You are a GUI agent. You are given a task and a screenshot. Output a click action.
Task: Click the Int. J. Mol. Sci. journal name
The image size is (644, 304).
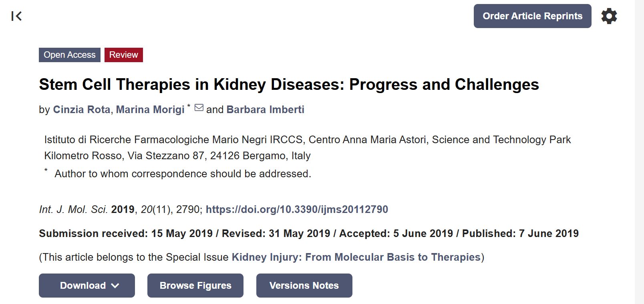(x=73, y=209)
